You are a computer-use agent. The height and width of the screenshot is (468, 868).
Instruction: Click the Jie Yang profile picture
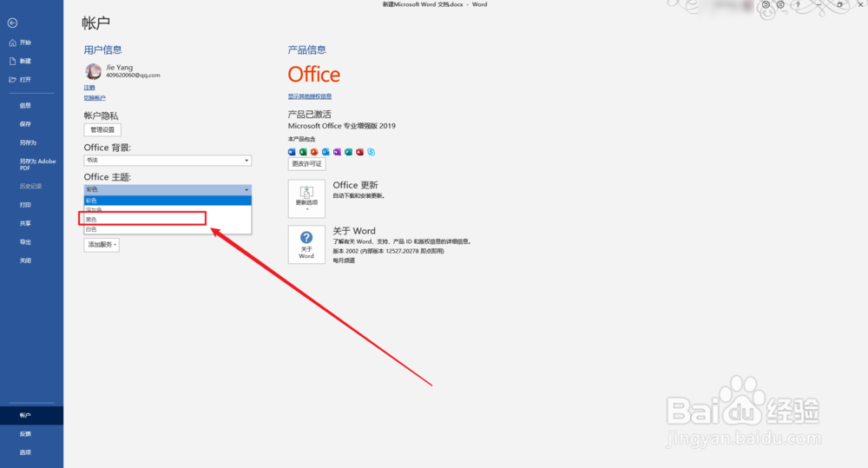point(93,71)
